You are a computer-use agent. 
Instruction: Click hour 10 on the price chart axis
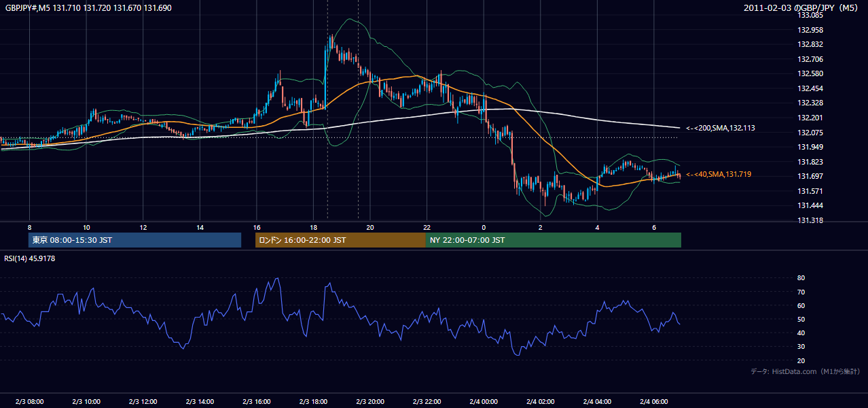86,227
